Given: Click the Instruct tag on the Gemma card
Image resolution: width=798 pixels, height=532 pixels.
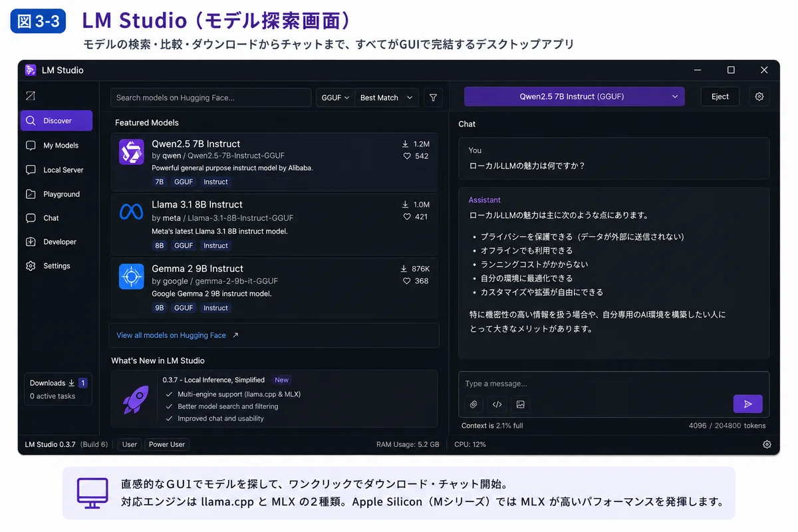Looking at the screenshot, I should tap(215, 308).
